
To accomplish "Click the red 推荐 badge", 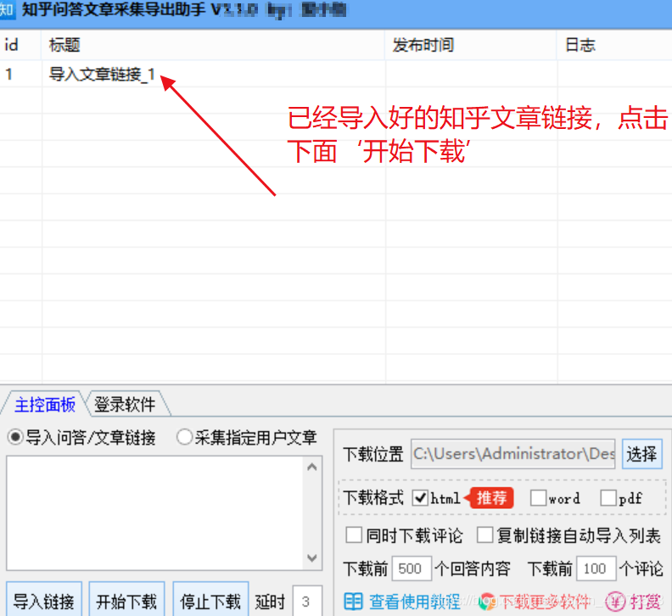I will pos(490,498).
